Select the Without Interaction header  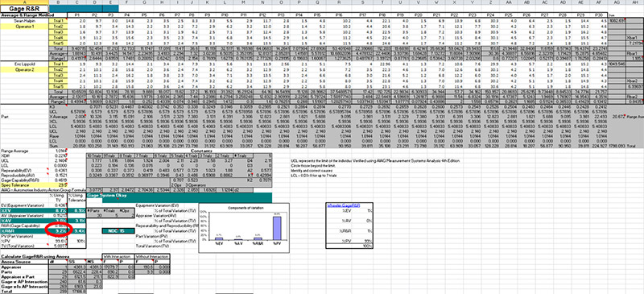[x=152, y=256]
